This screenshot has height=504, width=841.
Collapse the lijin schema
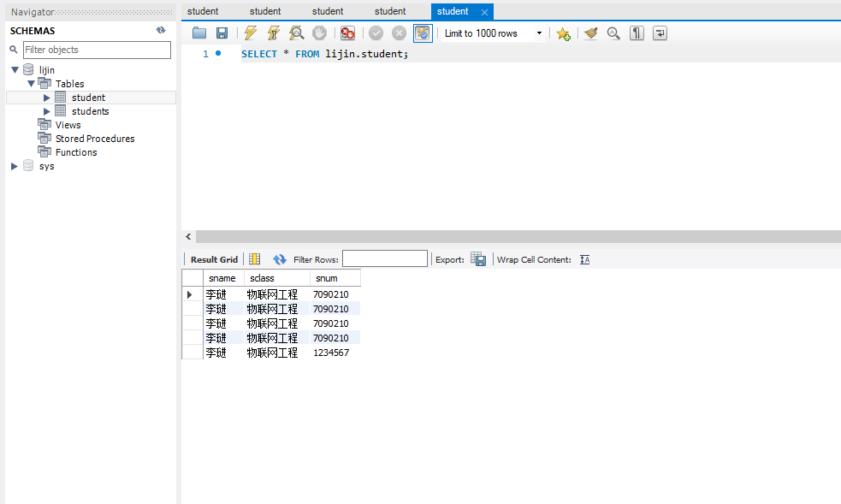pos(15,69)
